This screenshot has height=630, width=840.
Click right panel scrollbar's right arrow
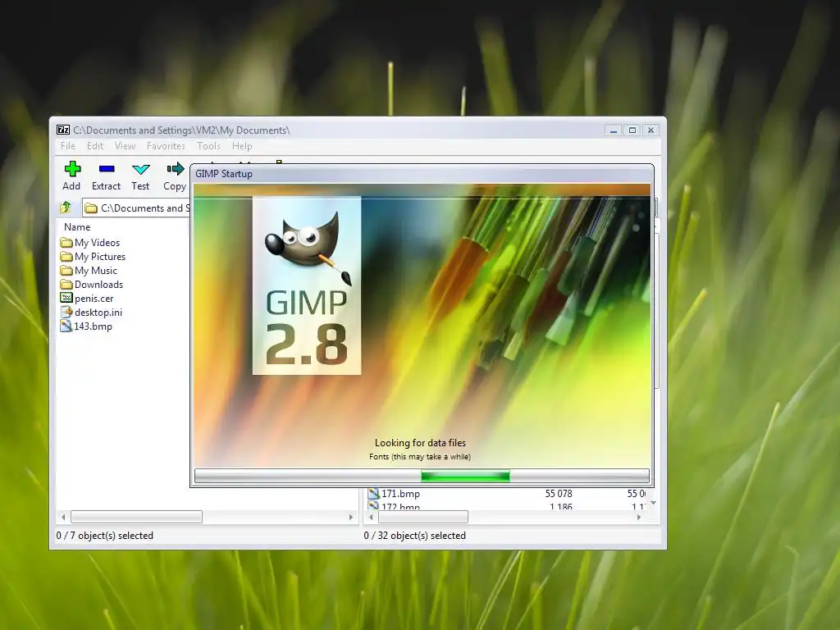(638, 517)
